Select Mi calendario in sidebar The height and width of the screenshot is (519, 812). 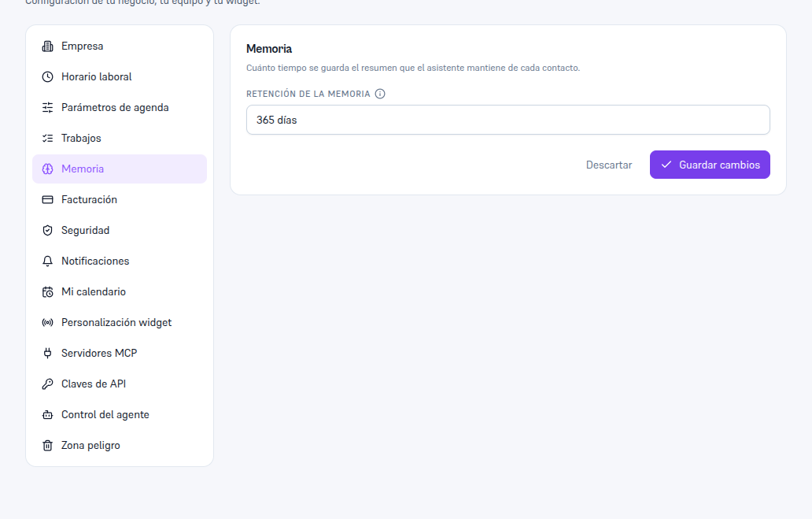(120, 292)
